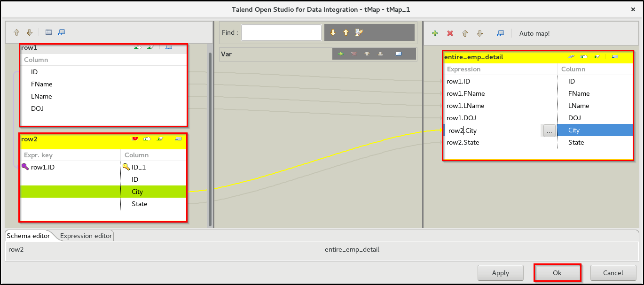
Task: Move selected output table up with arrow icon
Action: point(465,33)
